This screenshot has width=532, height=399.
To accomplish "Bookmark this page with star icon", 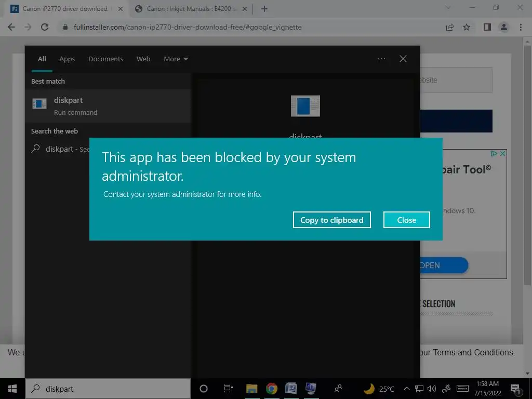I will point(467,27).
